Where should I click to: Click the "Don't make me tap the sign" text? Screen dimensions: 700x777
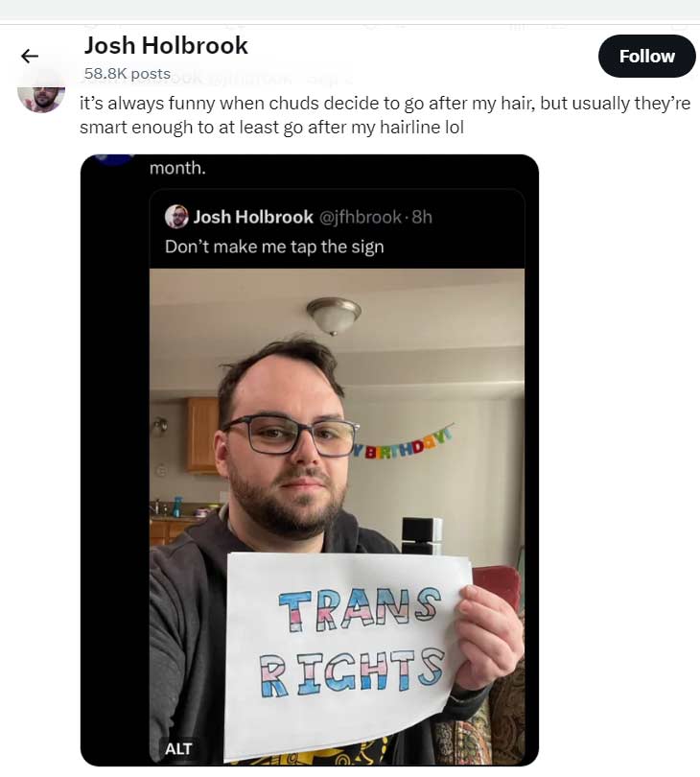tap(274, 247)
